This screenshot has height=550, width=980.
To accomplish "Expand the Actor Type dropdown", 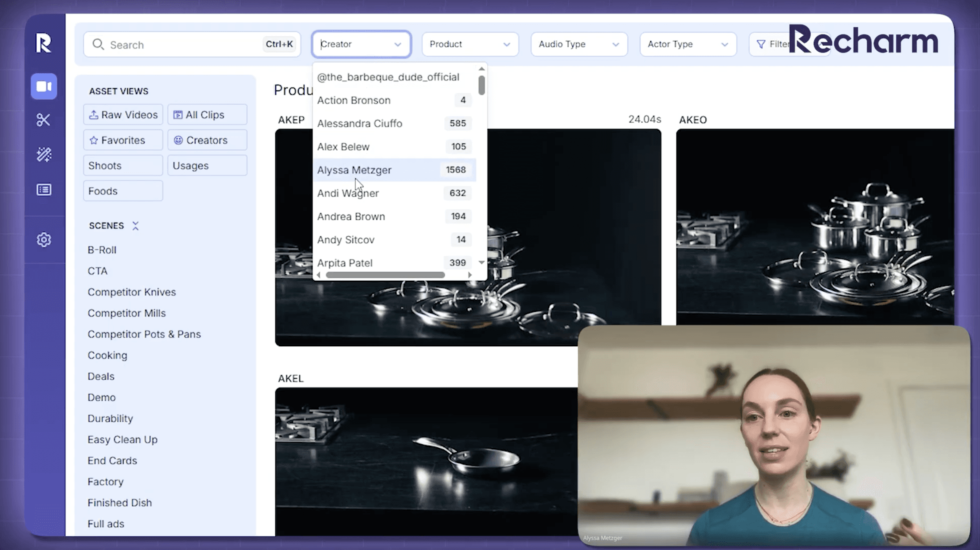I will pos(687,44).
